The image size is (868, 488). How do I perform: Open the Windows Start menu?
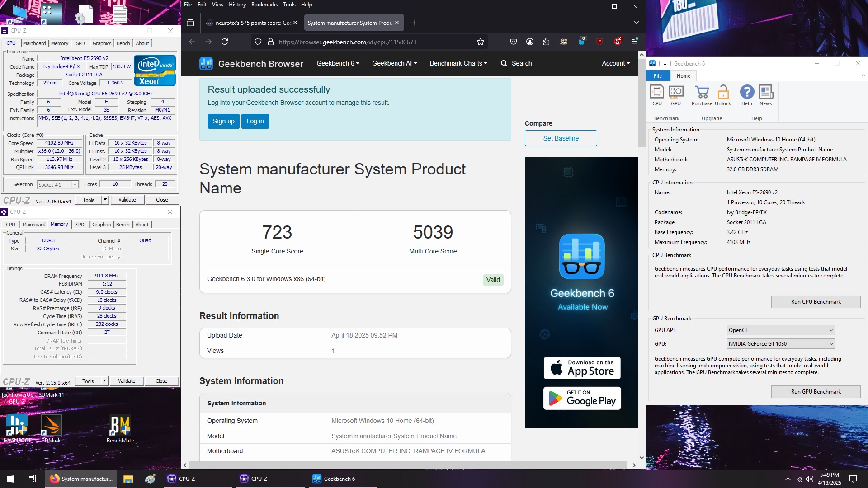point(11,479)
